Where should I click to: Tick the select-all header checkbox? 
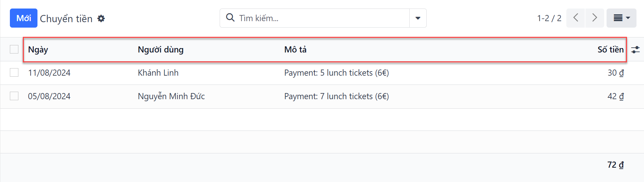point(14,49)
